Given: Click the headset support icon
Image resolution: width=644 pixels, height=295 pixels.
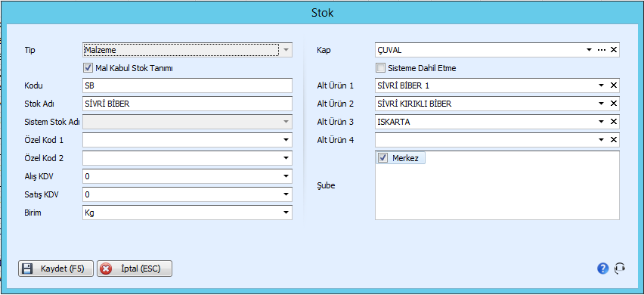Looking at the screenshot, I should (619, 269).
